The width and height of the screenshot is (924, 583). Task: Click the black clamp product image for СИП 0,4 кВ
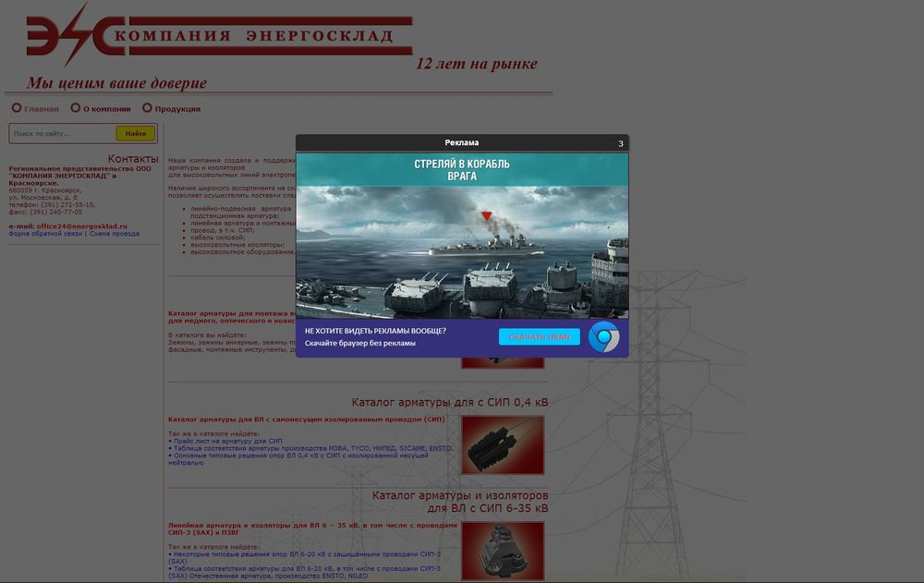point(503,445)
